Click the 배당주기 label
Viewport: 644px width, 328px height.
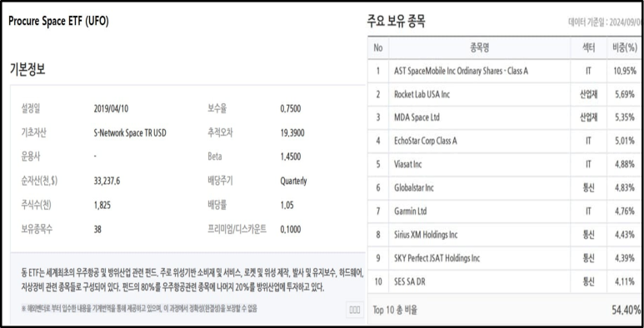coord(220,181)
